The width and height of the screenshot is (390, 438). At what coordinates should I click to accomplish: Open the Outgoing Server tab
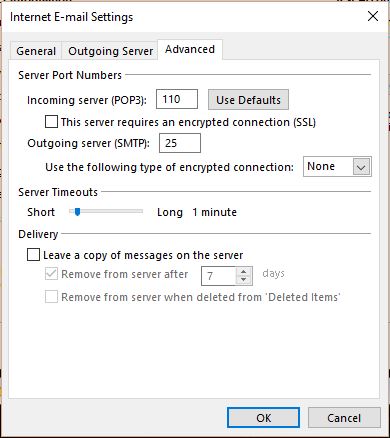[x=110, y=51]
